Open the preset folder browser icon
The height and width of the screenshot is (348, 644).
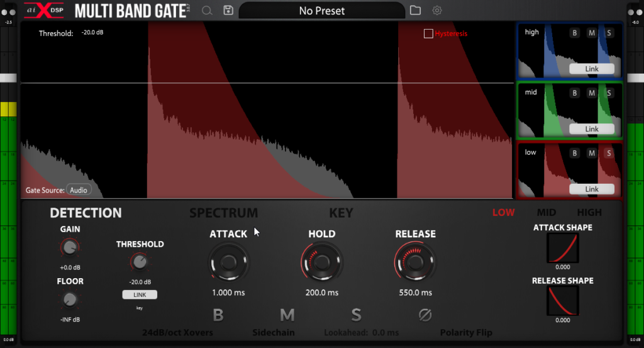tap(415, 11)
